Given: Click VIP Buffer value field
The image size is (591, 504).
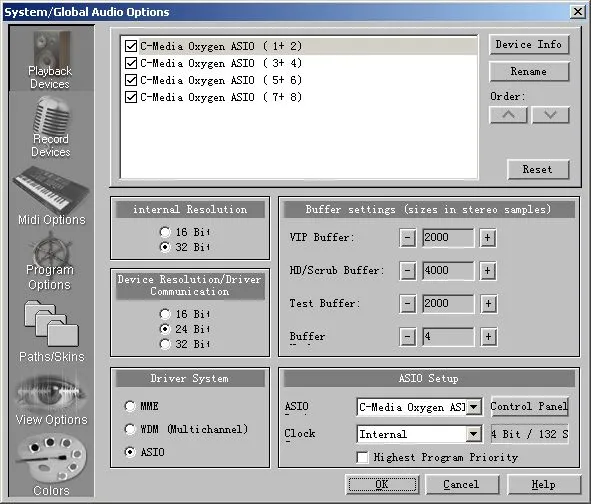Looking at the screenshot, I should pyautogui.click(x=448, y=237).
